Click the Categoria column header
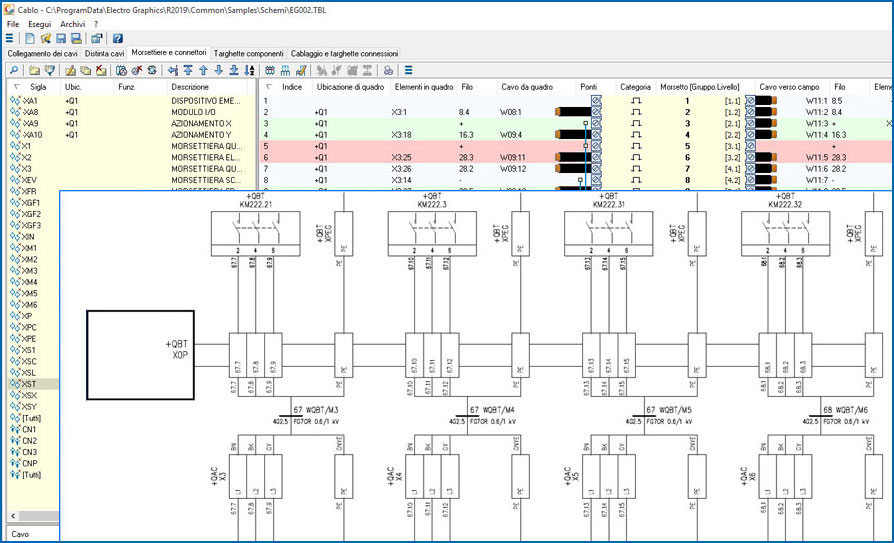Image resolution: width=894 pixels, height=543 pixels. tap(635, 87)
